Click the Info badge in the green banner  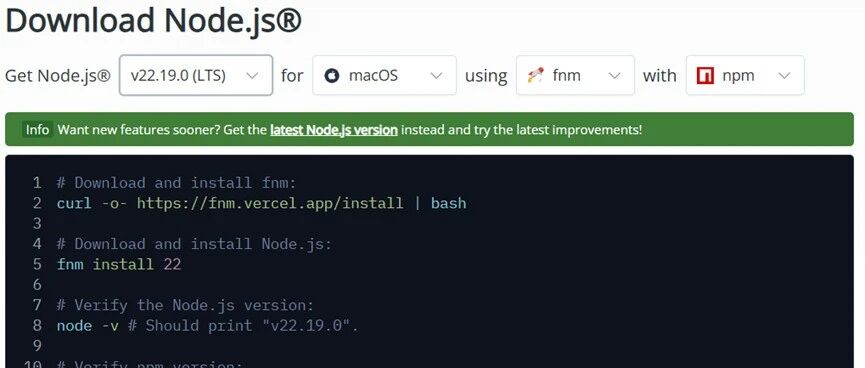[x=38, y=130]
